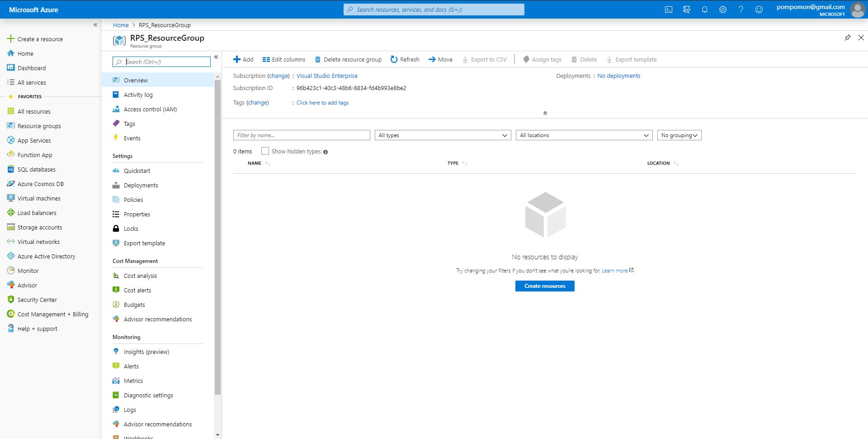The image size is (868, 439).
Task: Click 'Click here to add tags' link
Action: tap(322, 103)
